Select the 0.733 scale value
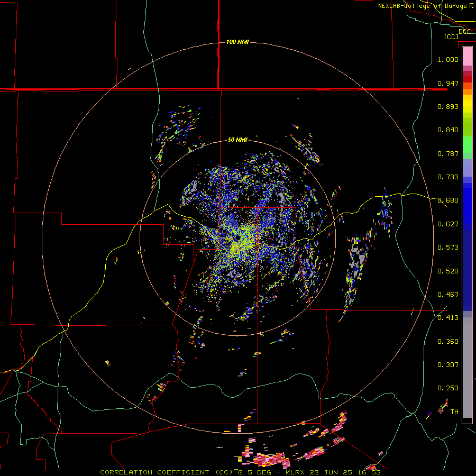The height and width of the screenshot is (476, 476). pyautogui.click(x=448, y=177)
